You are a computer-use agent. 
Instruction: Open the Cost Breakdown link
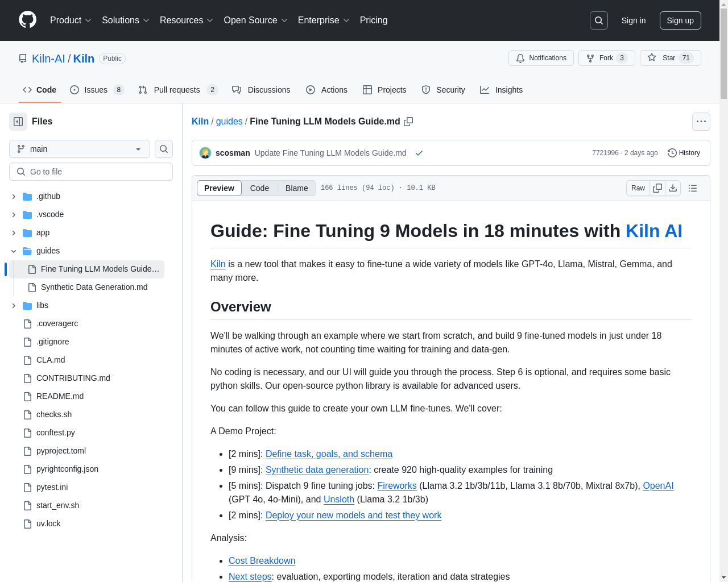click(262, 561)
